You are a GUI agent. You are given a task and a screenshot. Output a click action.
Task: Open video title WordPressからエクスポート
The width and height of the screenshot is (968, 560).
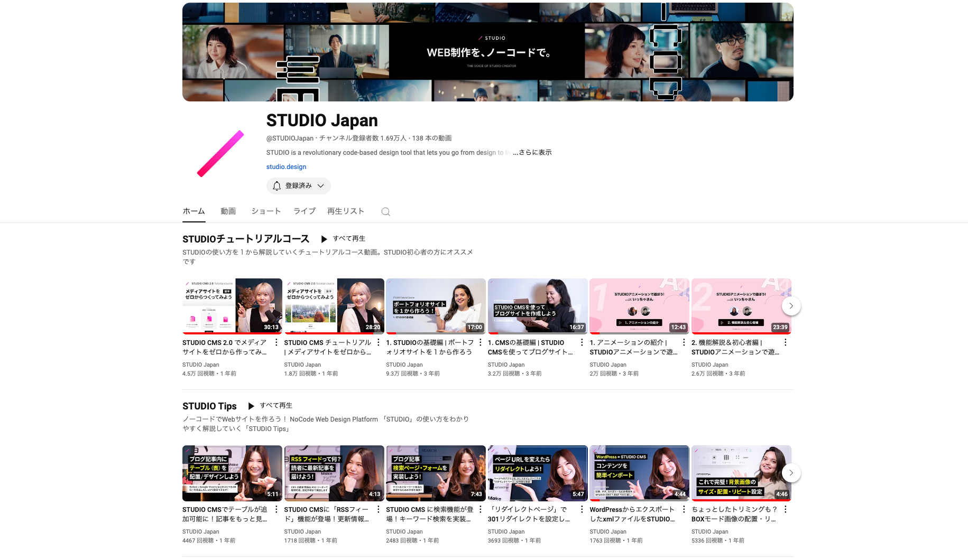632,514
